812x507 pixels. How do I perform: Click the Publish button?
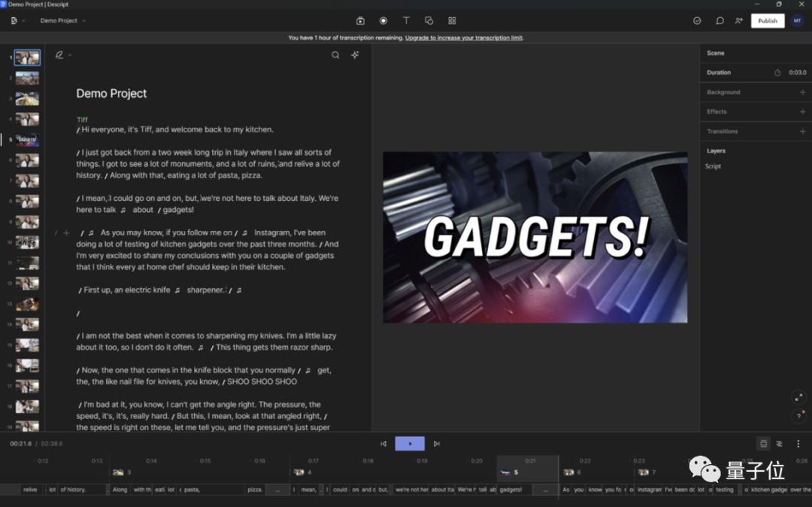(768, 21)
